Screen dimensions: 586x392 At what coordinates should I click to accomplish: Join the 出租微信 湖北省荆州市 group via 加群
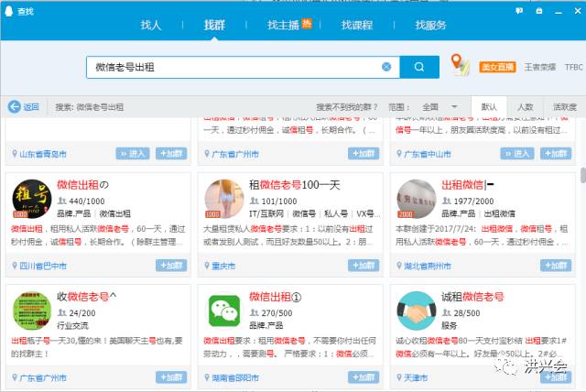[556, 266]
